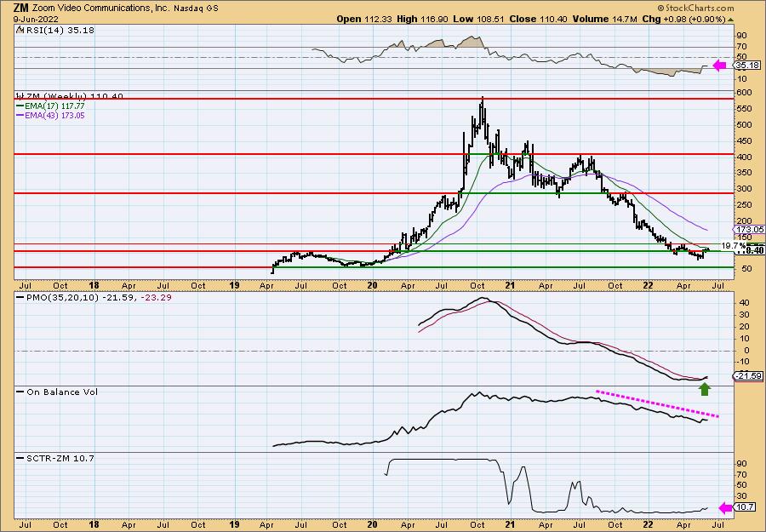Click the 600 price axis label

click(744, 93)
